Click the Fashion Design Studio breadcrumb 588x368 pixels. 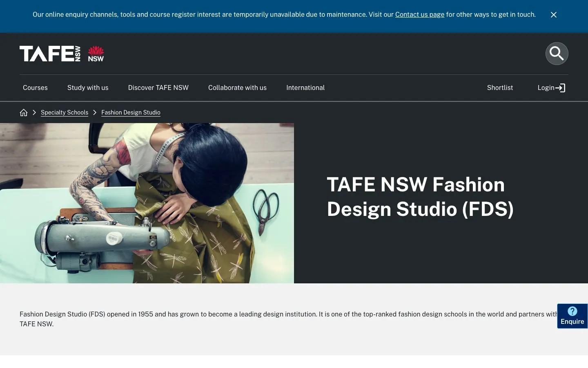[x=131, y=112]
